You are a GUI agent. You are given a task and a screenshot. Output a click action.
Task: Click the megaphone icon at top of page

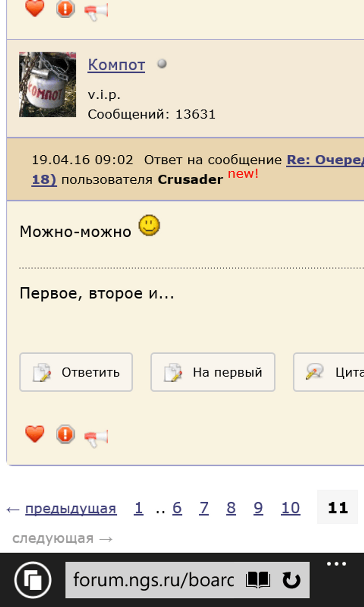[96, 11]
